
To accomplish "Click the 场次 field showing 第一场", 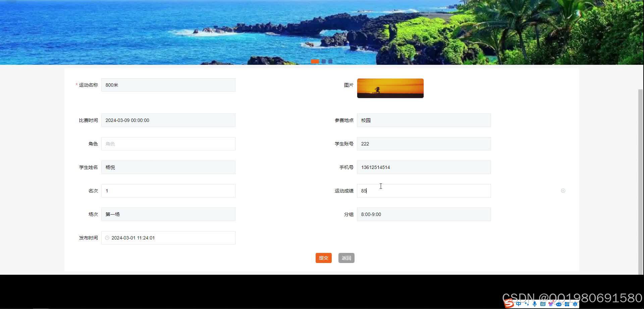I will (168, 214).
